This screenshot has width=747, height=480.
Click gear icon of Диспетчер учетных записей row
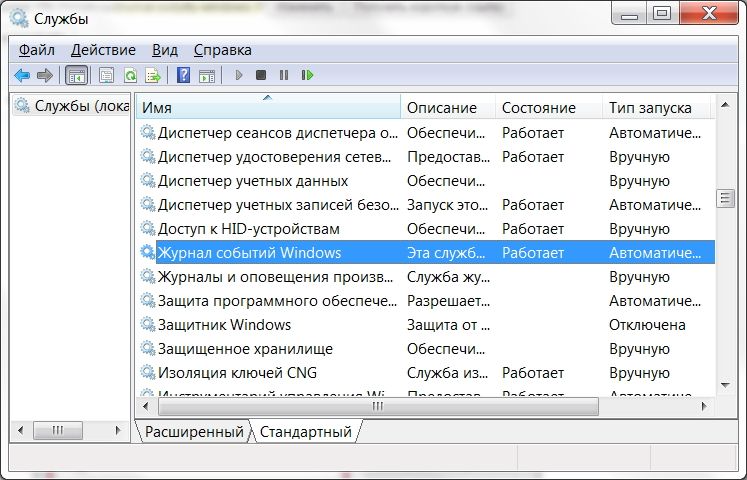pos(148,204)
